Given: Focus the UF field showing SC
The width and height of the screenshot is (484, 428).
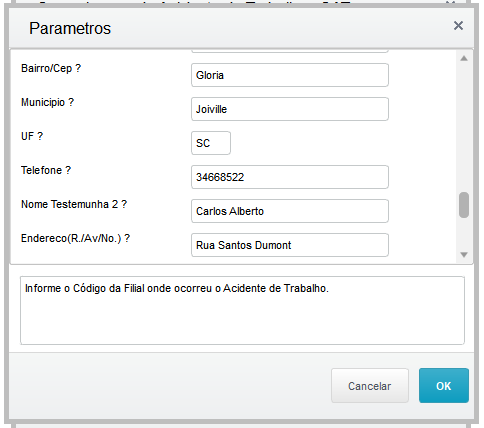Looking at the screenshot, I should [211, 143].
